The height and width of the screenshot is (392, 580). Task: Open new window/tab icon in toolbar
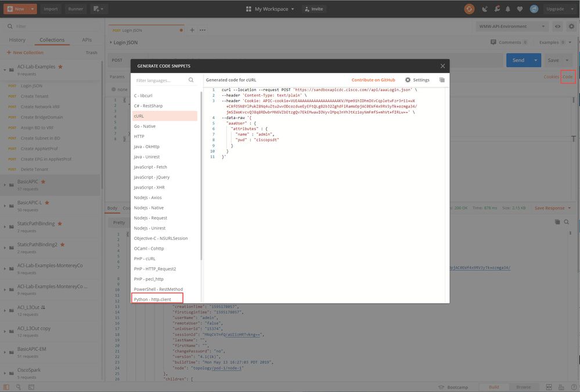coord(98,9)
